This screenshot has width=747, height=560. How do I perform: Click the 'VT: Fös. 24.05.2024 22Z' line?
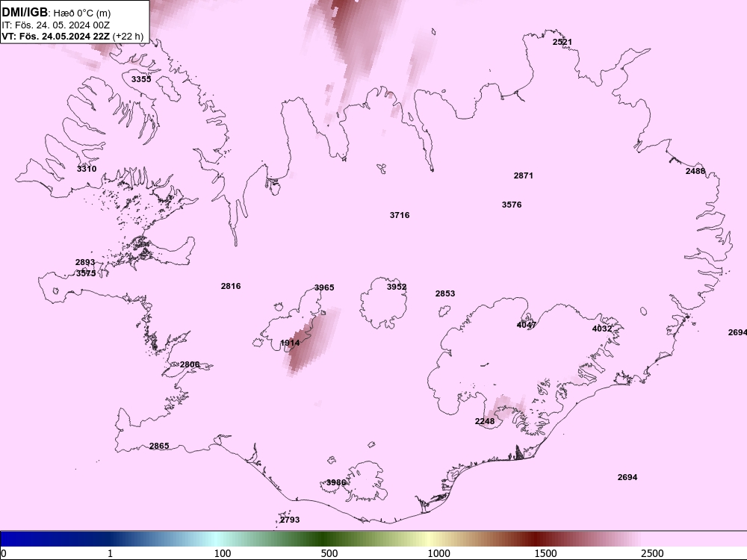[x=56, y=36]
